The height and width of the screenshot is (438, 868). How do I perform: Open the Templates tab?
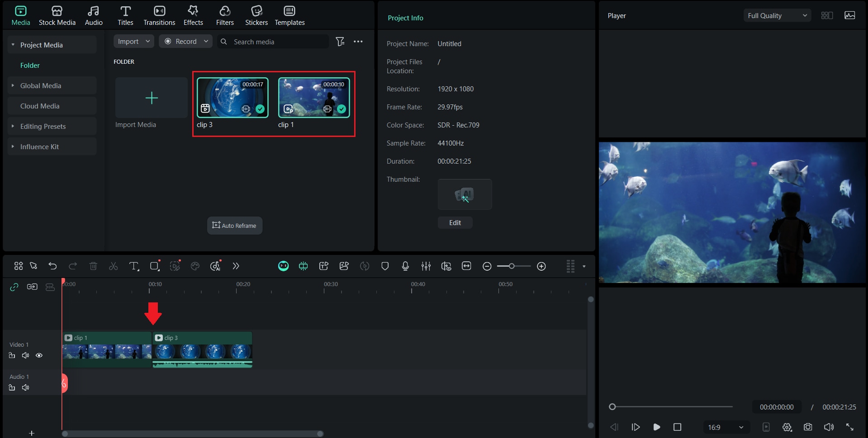(x=289, y=15)
